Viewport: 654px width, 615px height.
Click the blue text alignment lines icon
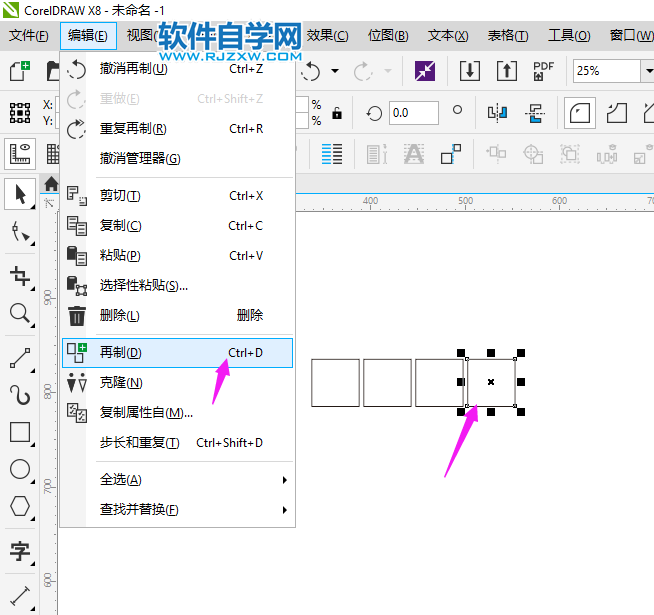point(332,154)
